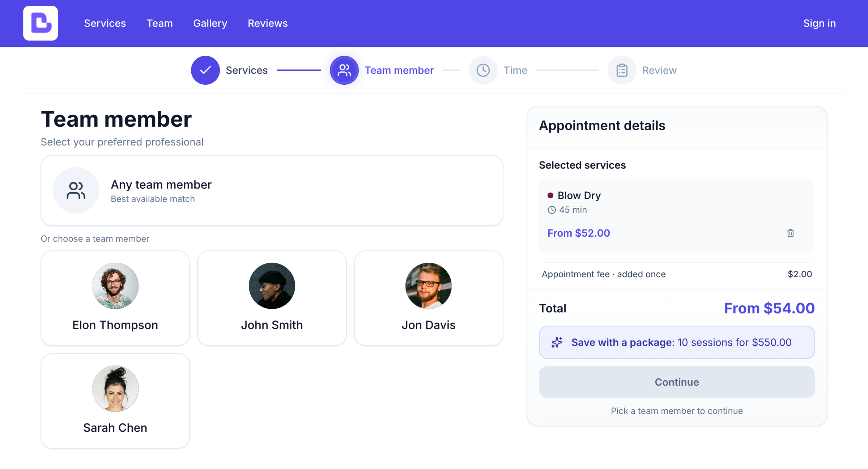The width and height of the screenshot is (868, 469).
Task: Click the Appointment fee $2.00 amount
Action: [800, 274]
